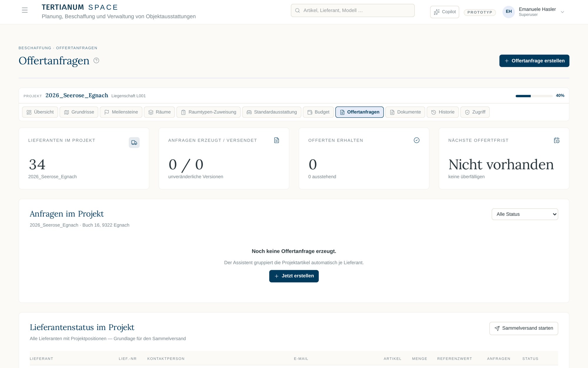Click Offertanfrage erstellen button
588x368 pixels.
click(x=534, y=61)
